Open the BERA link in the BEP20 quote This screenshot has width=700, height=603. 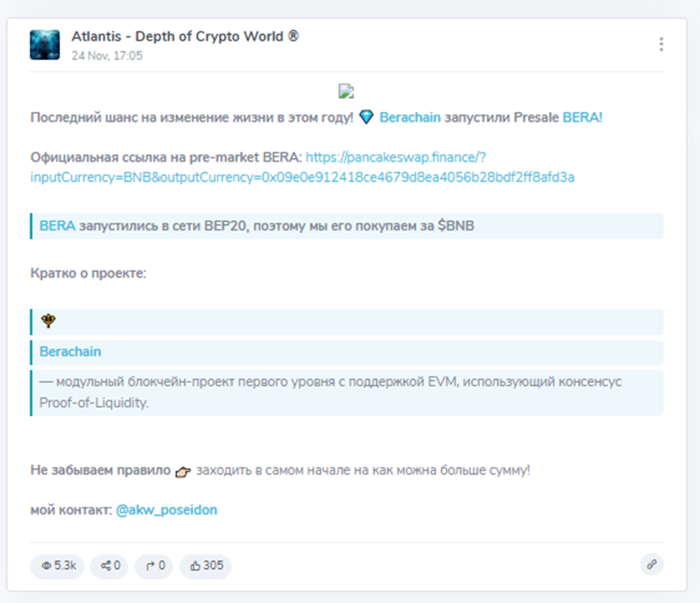[57, 226]
